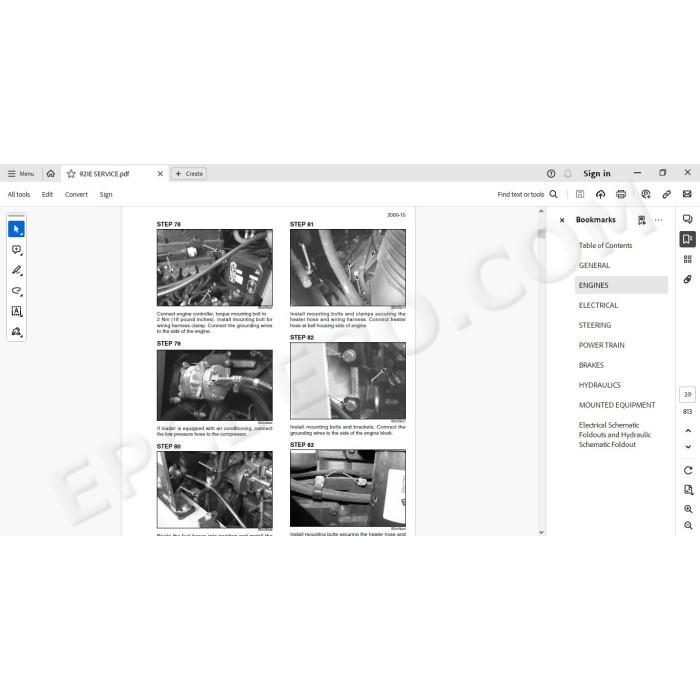Open the page thumbnails panel icon
The image size is (700, 700).
pyautogui.click(x=688, y=259)
